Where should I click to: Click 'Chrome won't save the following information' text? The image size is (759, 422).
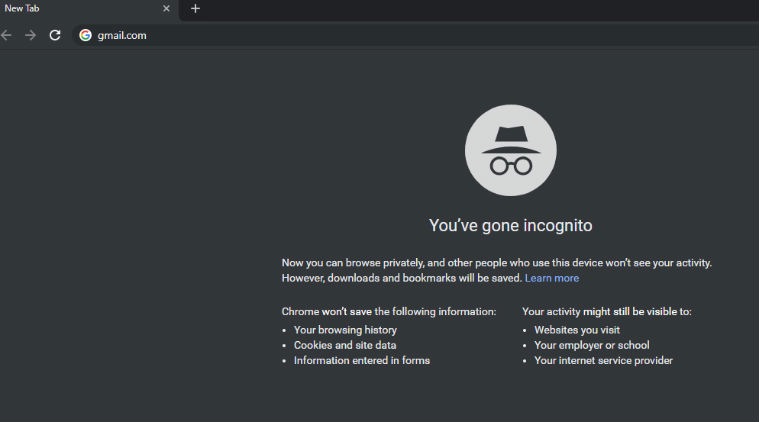click(x=389, y=312)
